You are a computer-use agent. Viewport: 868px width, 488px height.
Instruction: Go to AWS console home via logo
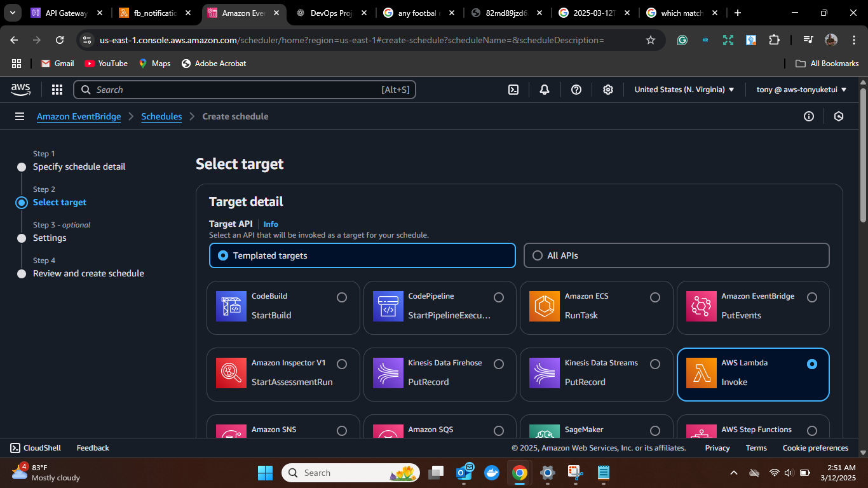click(x=21, y=90)
